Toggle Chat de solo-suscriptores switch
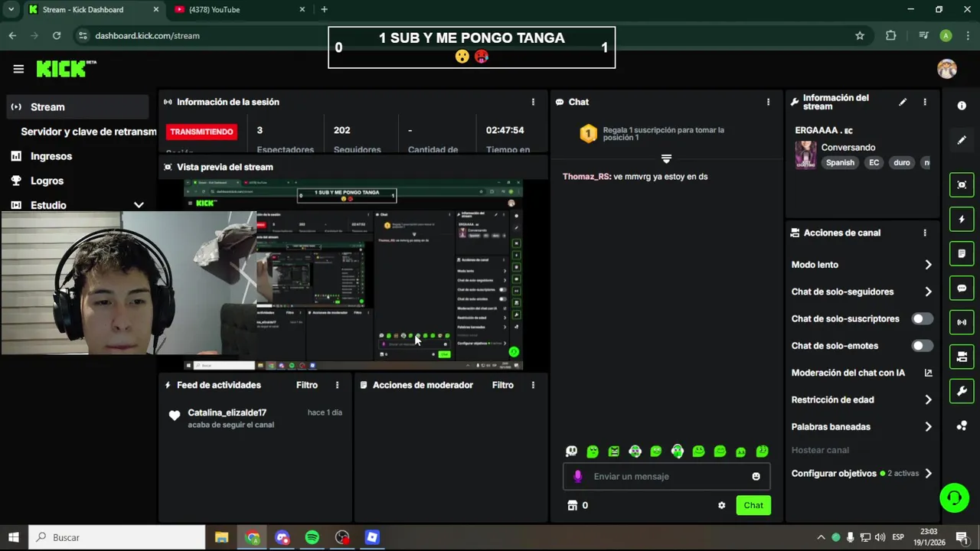The height and width of the screenshot is (551, 980). point(923,318)
